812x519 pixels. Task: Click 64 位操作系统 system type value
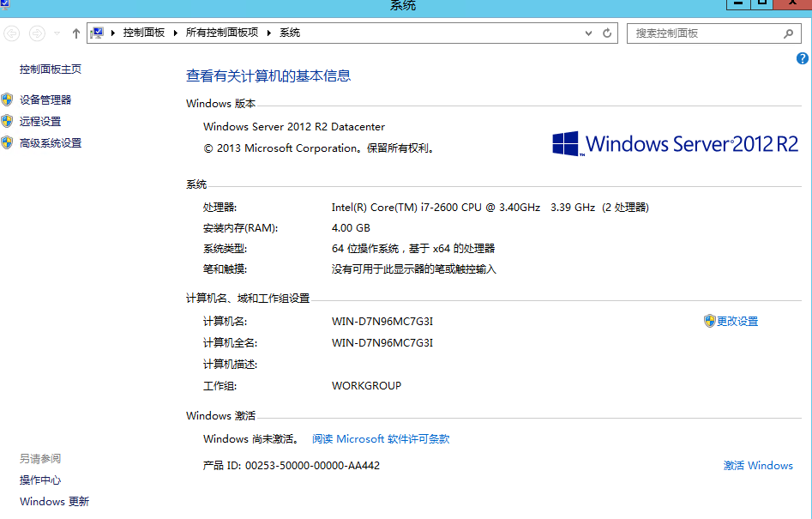tap(413, 249)
